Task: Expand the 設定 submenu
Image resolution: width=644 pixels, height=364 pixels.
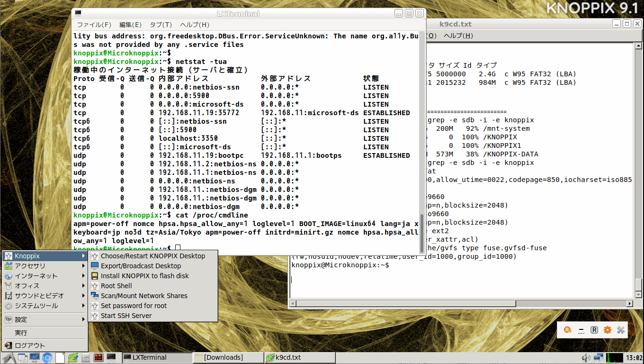Action: pos(45,319)
